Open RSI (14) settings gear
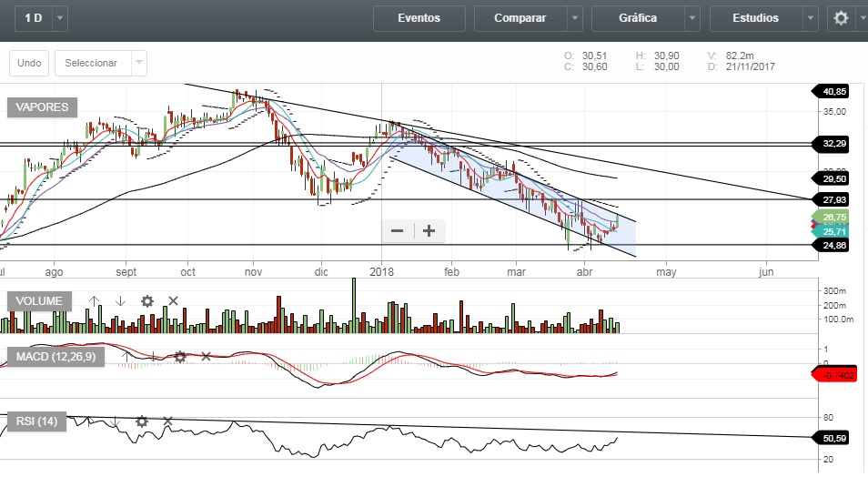 pos(142,421)
